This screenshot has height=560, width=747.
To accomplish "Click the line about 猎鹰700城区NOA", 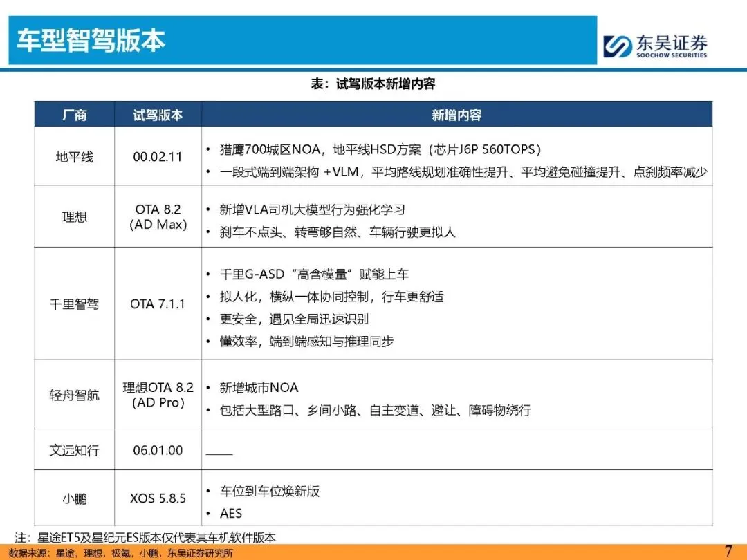I will (x=380, y=149).
